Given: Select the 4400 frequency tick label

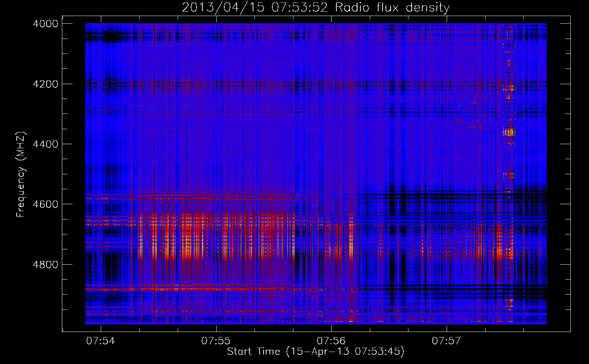Looking at the screenshot, I should click(46, 144).
